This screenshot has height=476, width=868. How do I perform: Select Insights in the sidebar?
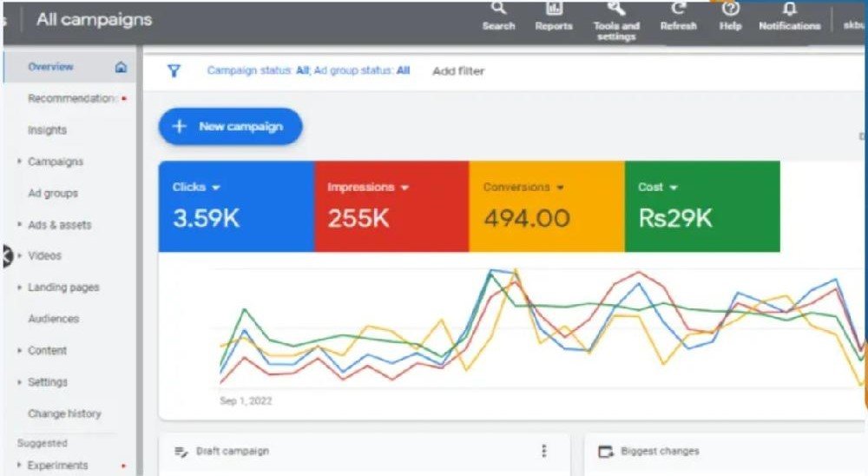[x=47, y=130]
